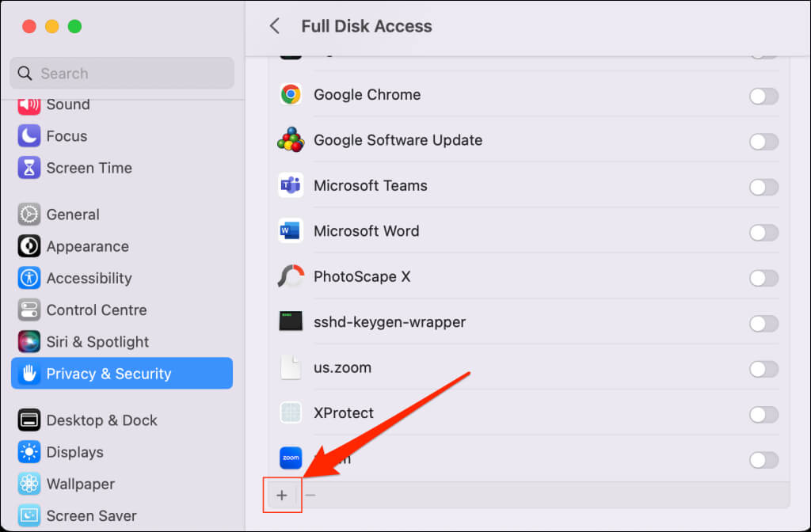Go to Control Centre settings
811x532 pixels.
click(121, 310)
